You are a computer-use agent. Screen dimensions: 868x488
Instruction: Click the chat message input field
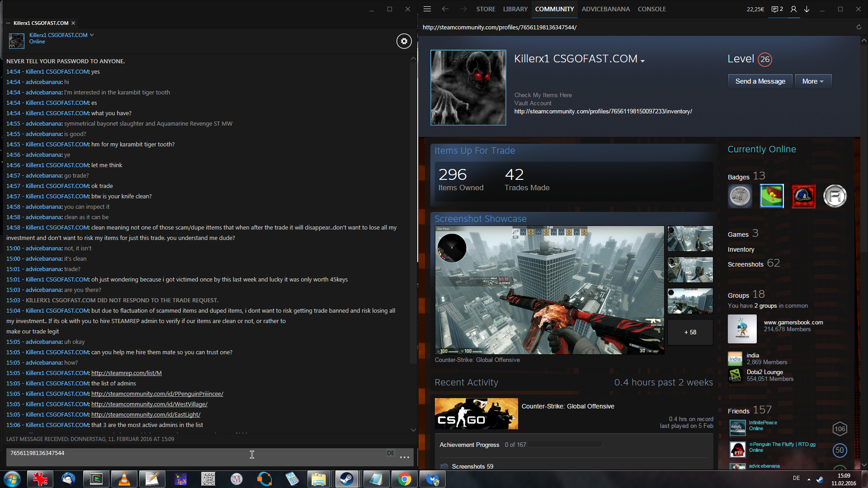194,456
